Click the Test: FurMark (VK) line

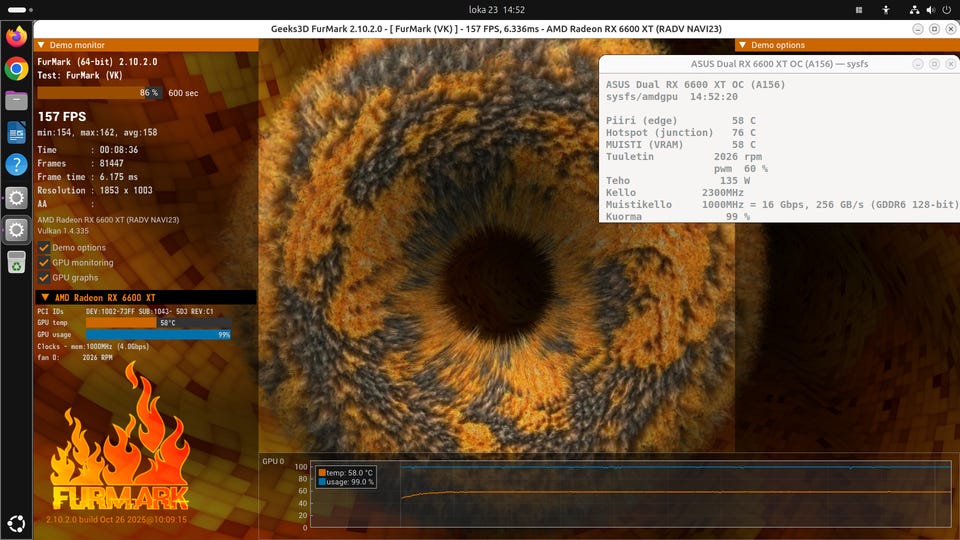[80, 75]
